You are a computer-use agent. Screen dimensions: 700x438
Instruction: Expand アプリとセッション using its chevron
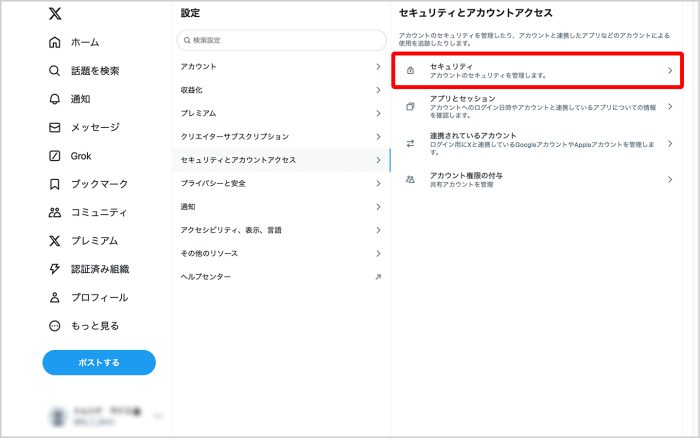pyautogui.click(x=670, y=106)
